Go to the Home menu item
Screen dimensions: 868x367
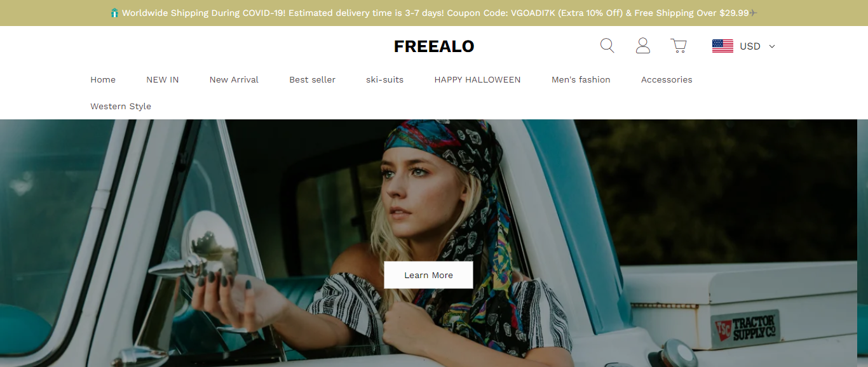click(103, 79)
